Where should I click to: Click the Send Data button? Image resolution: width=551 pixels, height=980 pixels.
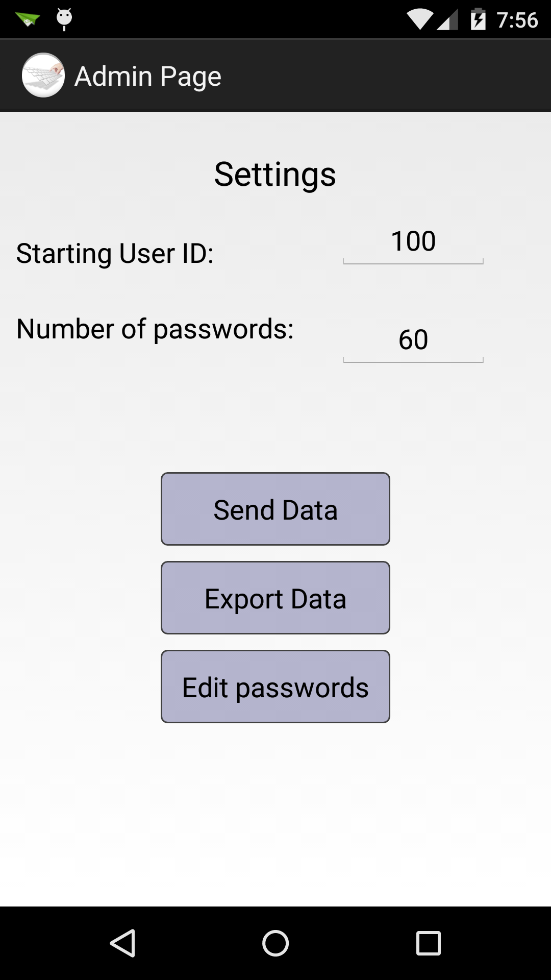pyautogui.click(x=275, y=509)
